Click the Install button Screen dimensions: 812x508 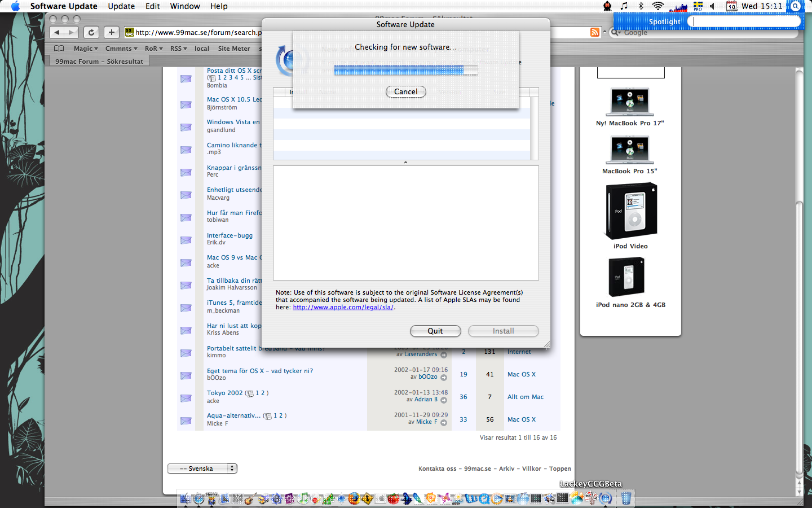[504, 331]
